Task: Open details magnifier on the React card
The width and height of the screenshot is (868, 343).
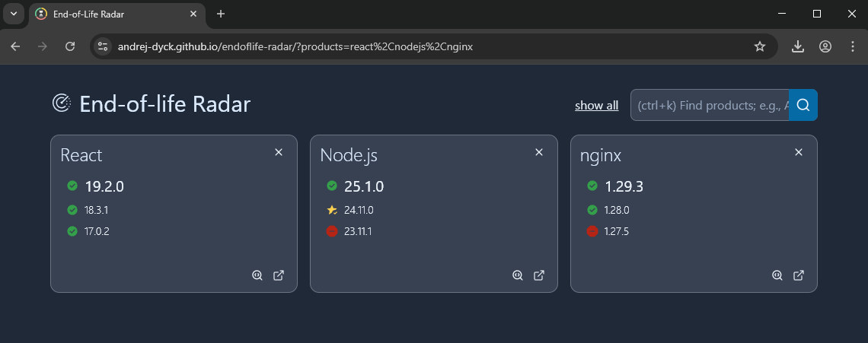Action: point(257,275)
